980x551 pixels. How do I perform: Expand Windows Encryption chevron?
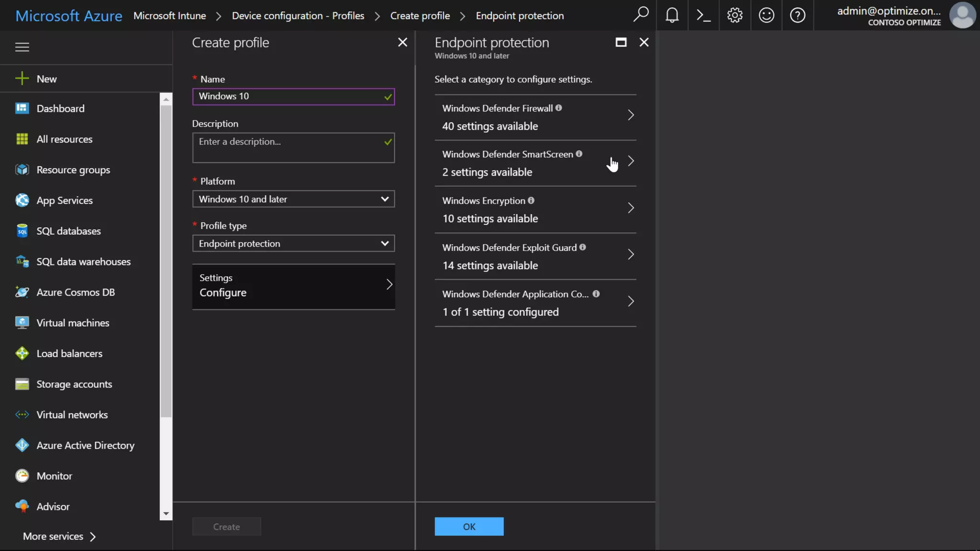pyautogui.click(x=631, y=208)
